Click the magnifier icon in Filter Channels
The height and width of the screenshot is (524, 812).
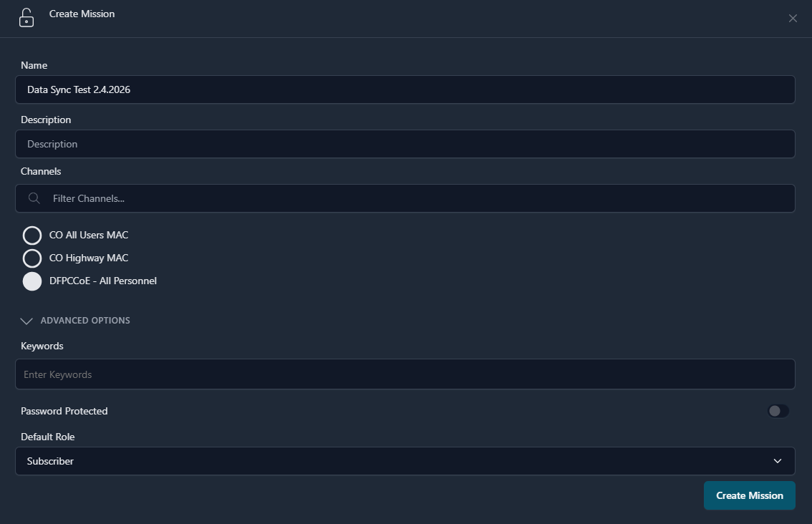pyautogui.click(x=34, y=198)
